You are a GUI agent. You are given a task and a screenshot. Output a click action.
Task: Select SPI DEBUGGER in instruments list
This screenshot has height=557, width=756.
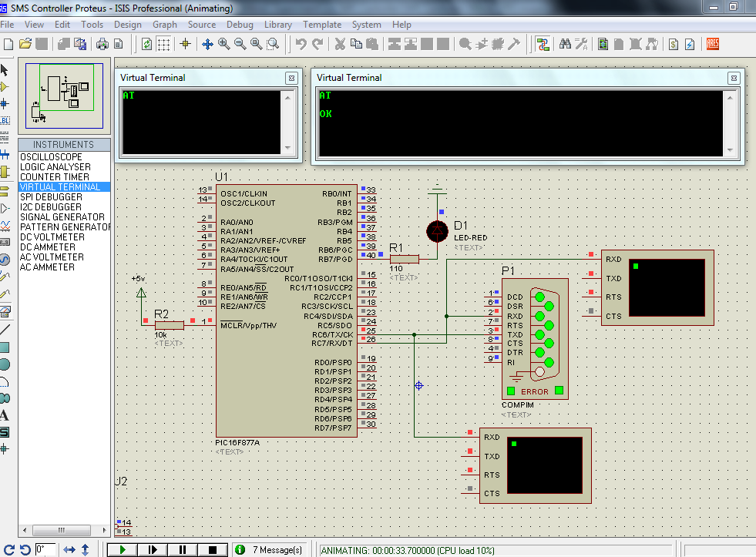pos(64,197)
